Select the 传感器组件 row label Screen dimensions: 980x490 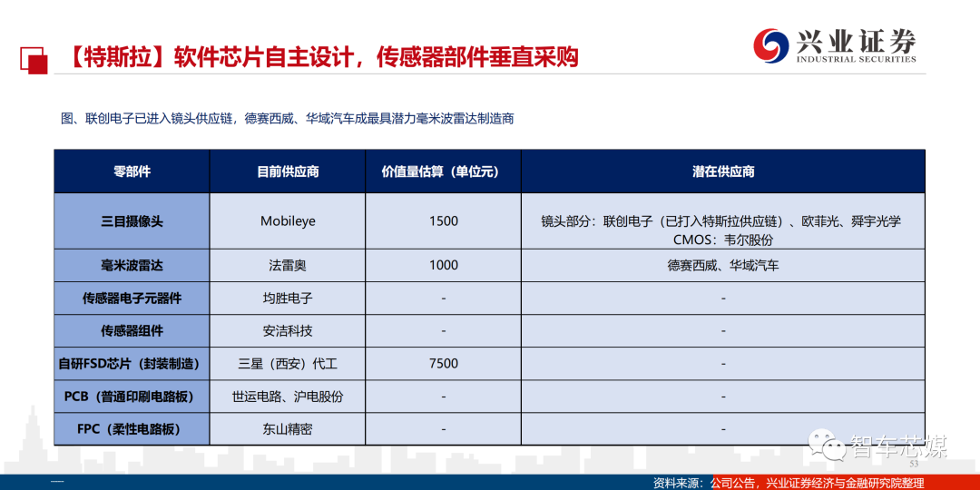(x=132, y=330)
